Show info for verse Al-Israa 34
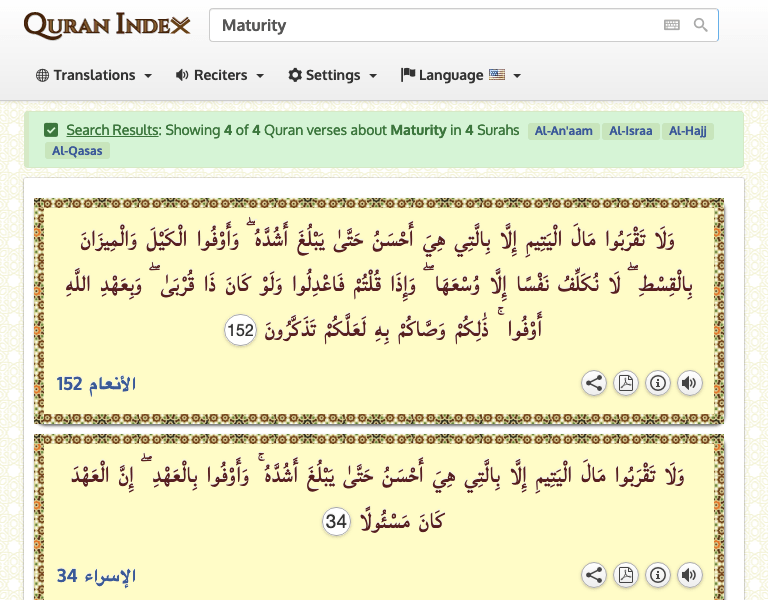 pos(657,575)
